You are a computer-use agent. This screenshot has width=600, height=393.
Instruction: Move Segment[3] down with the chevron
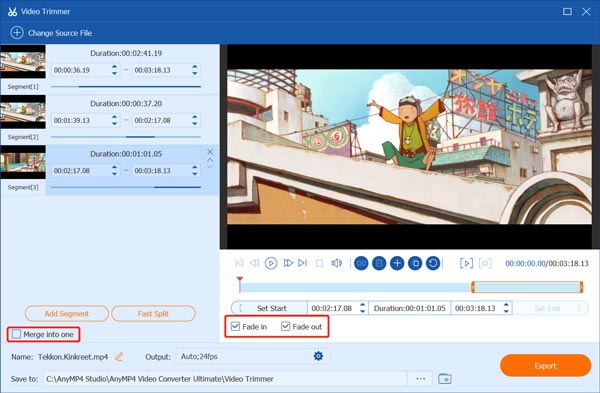(x=210, y=167)
